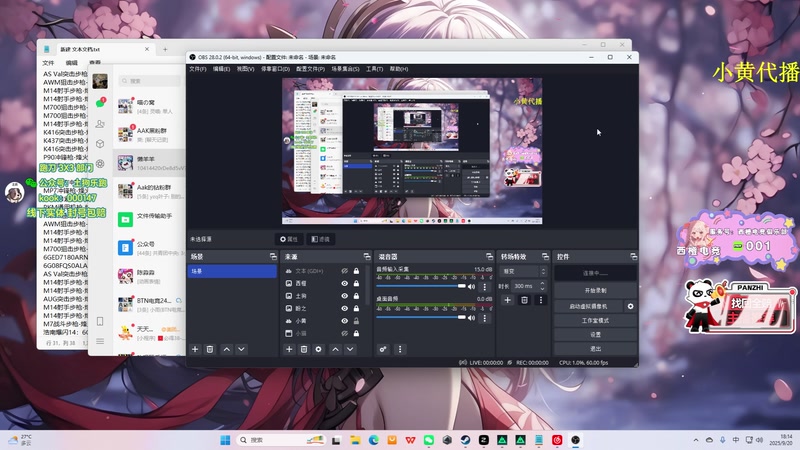Hide the 土狗 source via eye icon
This screenshot has height=450, width=800.
point(344,296)
